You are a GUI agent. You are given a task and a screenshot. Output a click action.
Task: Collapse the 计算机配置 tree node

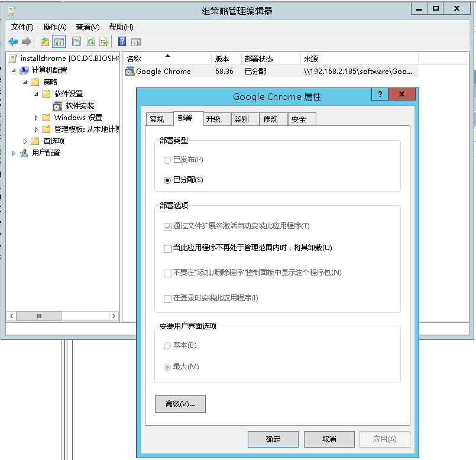[x=14, y=70]
